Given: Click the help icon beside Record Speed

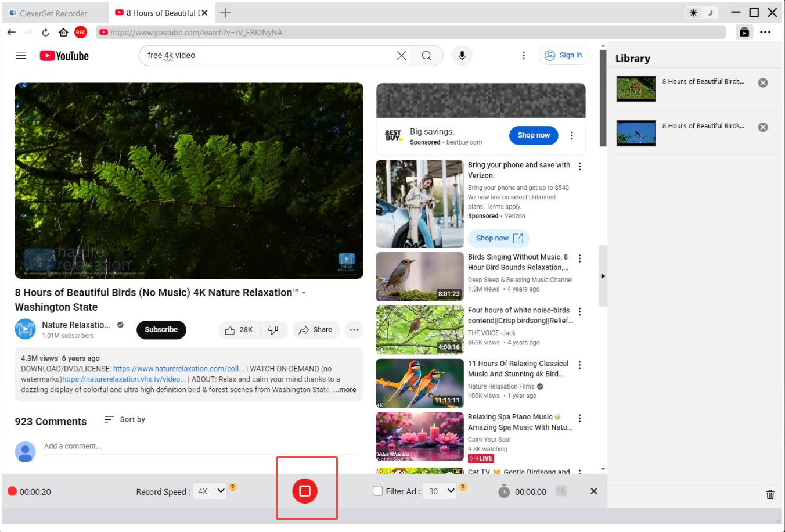Looking at the screenshot, I should (x=233, y=487).
